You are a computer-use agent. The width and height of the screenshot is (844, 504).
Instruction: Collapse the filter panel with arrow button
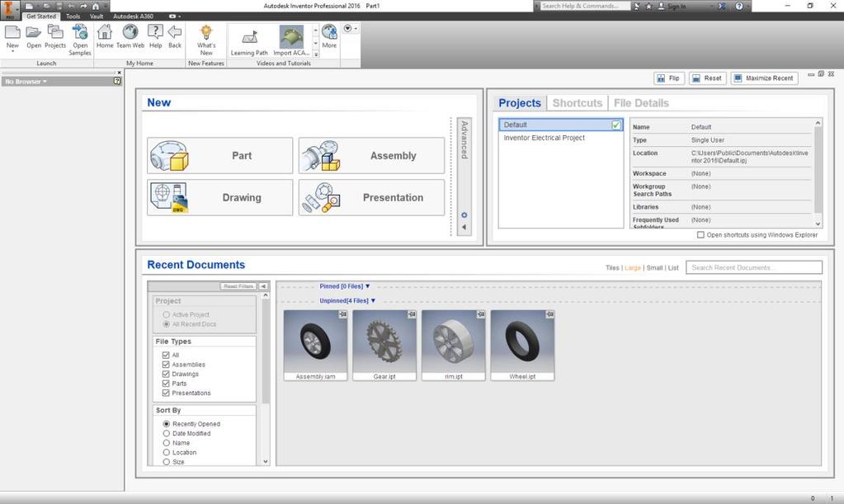coord(263,286)
